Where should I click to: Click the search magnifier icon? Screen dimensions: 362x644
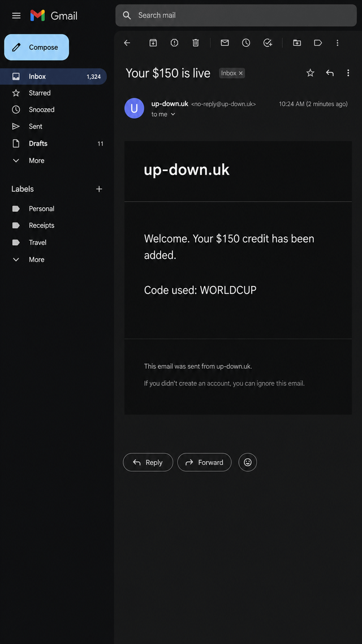[x=127, y=15]
